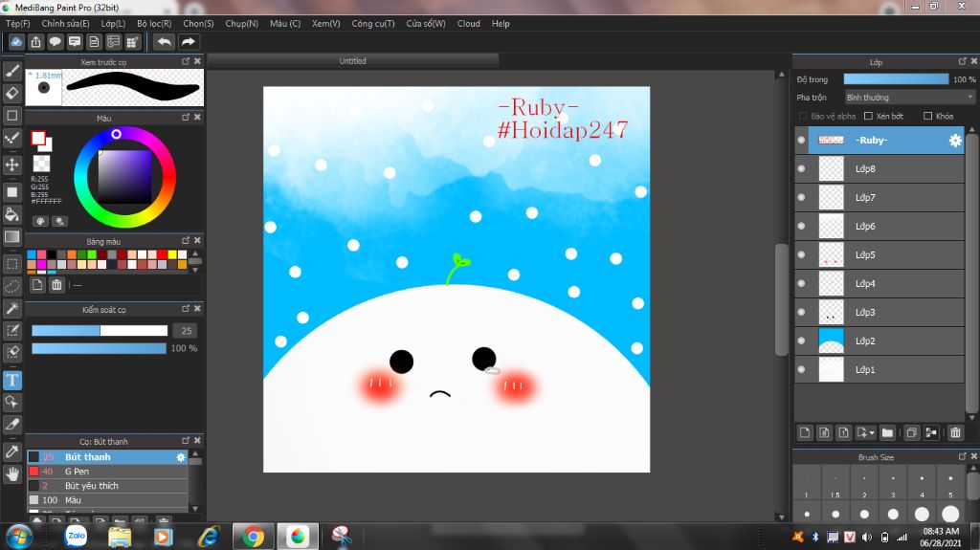Screen dimensions: 980x550
Task: Select the Select Pen tool
Action: (11, 330)
